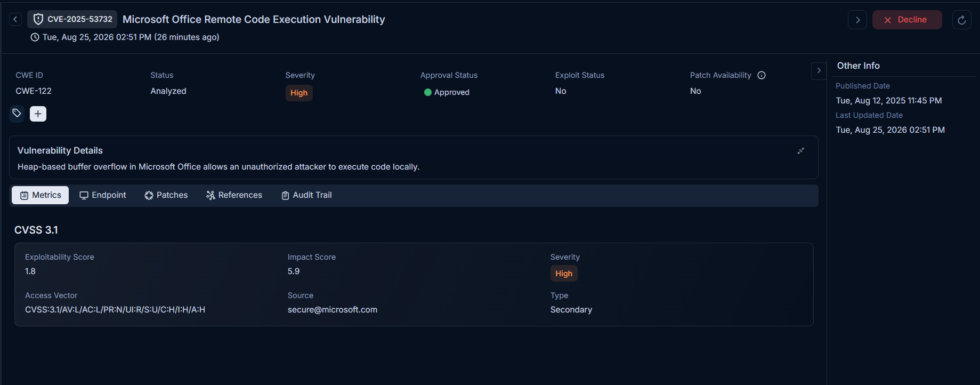Click the tag icon
Image resolution: width=980 pixels, height=385 pixels.
pos(17,114)
